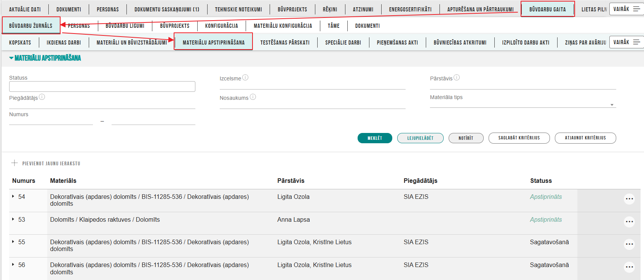This screenshot has height=280, width=644.
Task: Open the Speciālie darbi tab
Action: pyautogui.click(x=343, y=43)
